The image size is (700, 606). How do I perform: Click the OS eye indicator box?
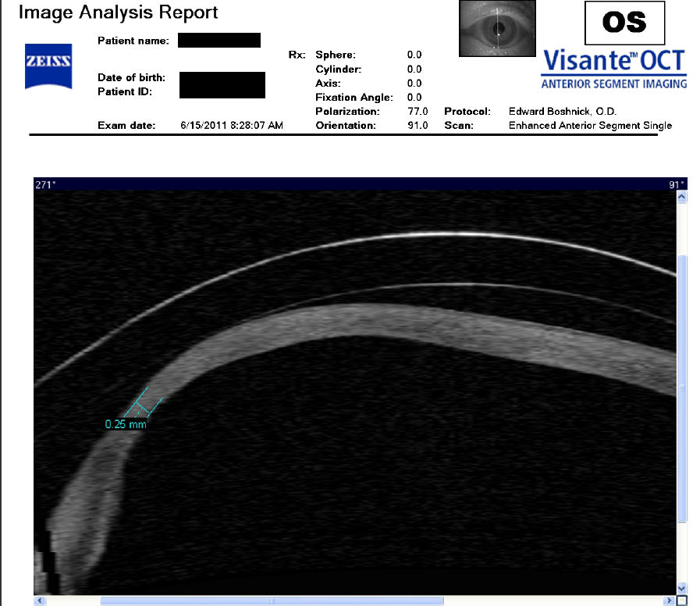624,23
